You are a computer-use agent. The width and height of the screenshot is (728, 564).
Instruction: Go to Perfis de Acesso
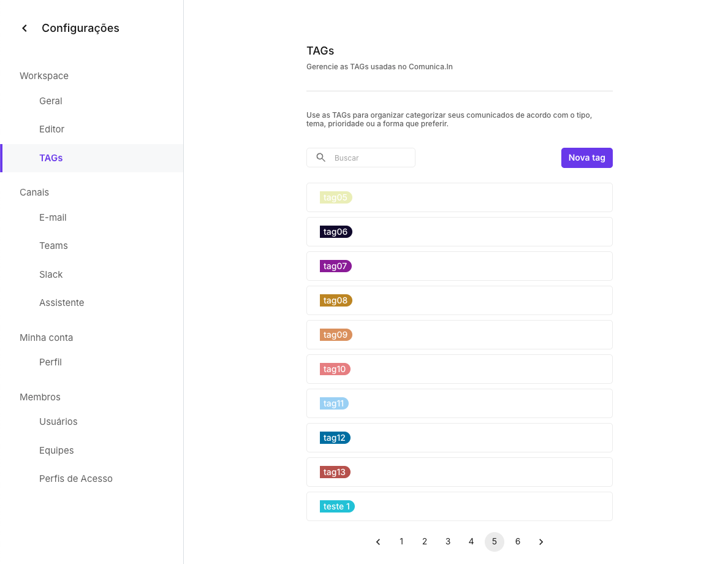[x=76, y=479]
